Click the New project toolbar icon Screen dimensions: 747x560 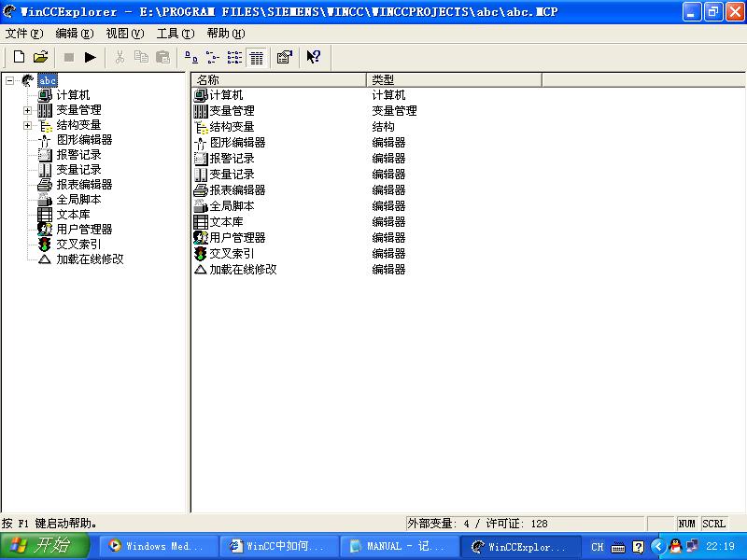19,57
